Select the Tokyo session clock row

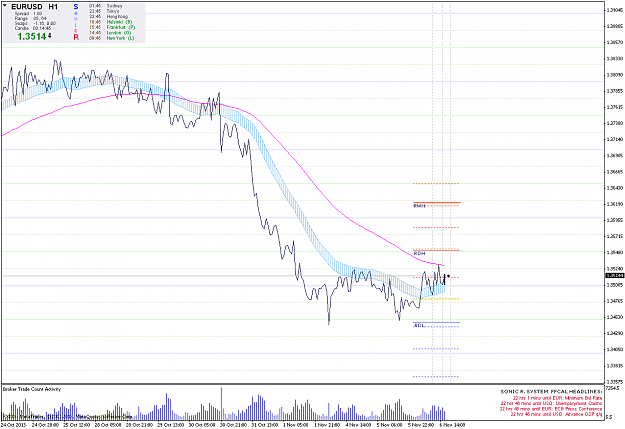tap(104, 11)
